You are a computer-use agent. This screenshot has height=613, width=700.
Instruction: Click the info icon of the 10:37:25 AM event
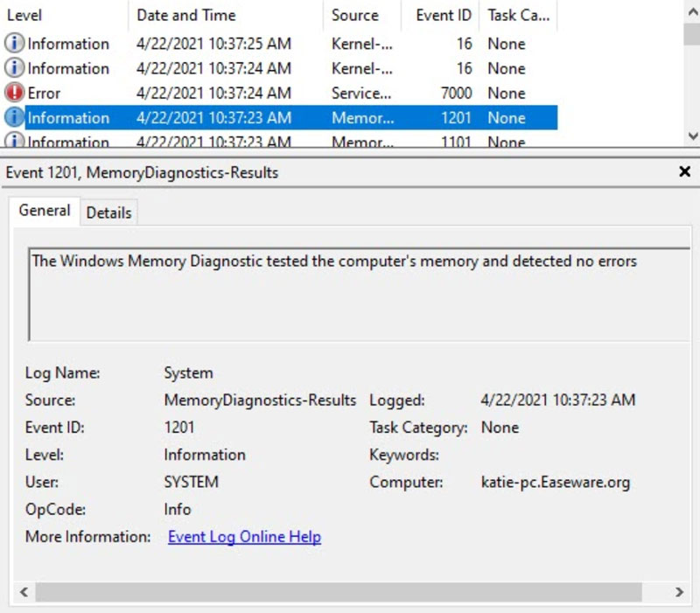14,44
